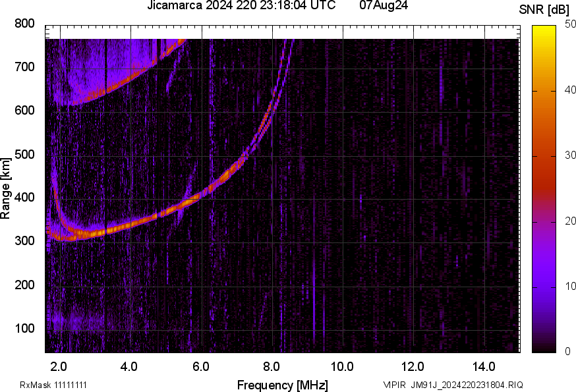This screenshot has width=576, height=392.
Task: Click the 'VIPIR JM91J_2024220231804.RIQ' filename text
Action: click(453, 385)
